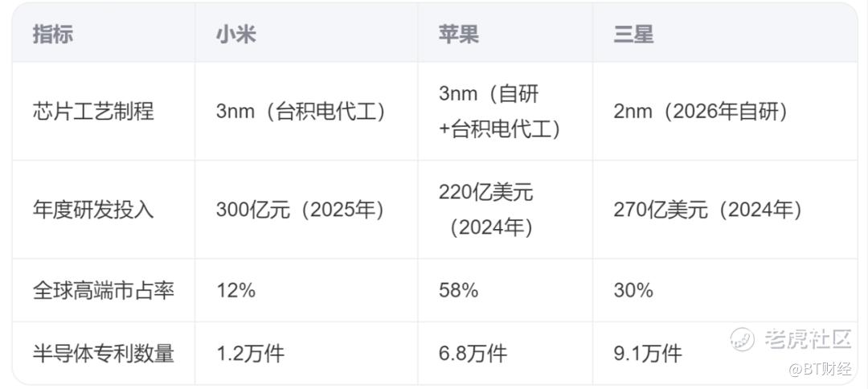The image size is (868, 389).
Task: Click the 老虎社区 watermark text
Action: pos(808,338)
